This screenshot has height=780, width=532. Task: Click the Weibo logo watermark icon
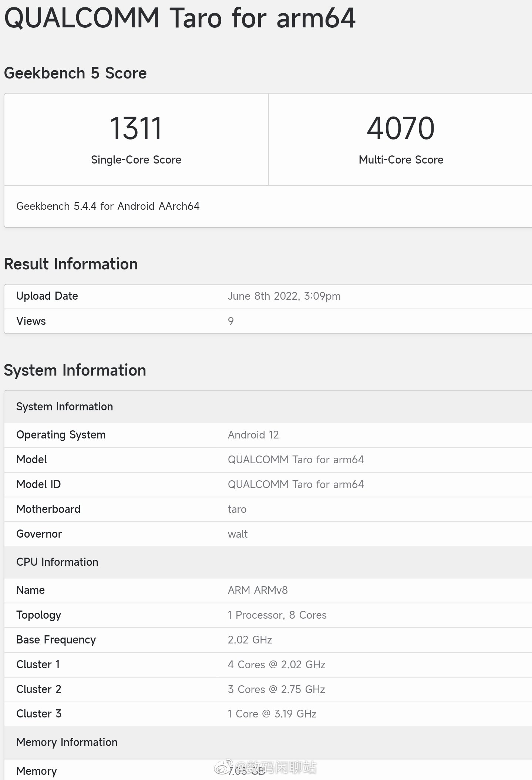click(224, 767)
